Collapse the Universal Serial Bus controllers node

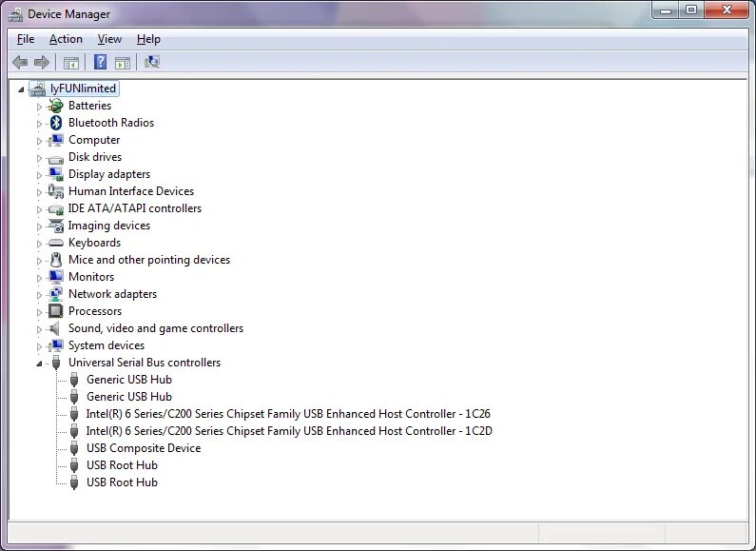[39, 364]
